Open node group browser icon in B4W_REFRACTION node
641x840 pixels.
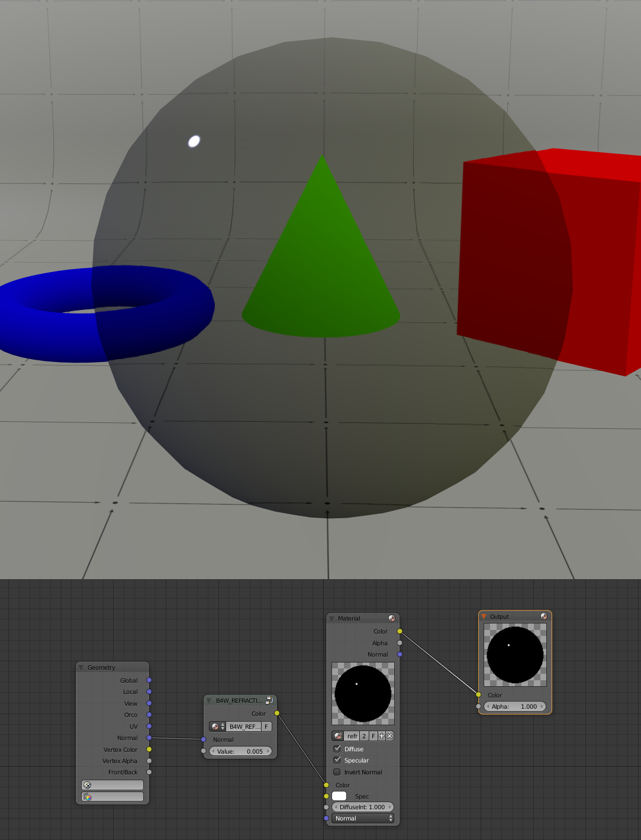217,726
